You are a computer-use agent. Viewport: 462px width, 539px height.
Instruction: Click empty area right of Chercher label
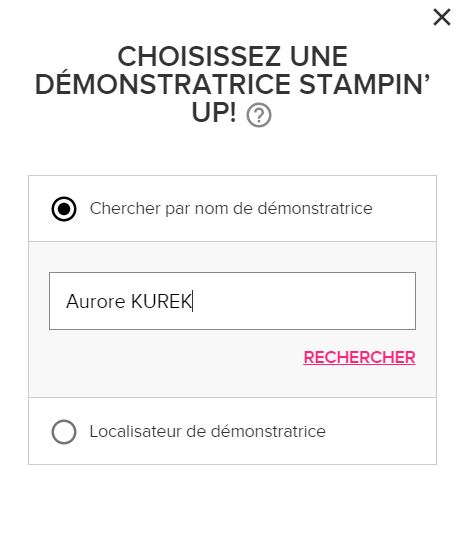pyautogui.click(x=404, y=209)
